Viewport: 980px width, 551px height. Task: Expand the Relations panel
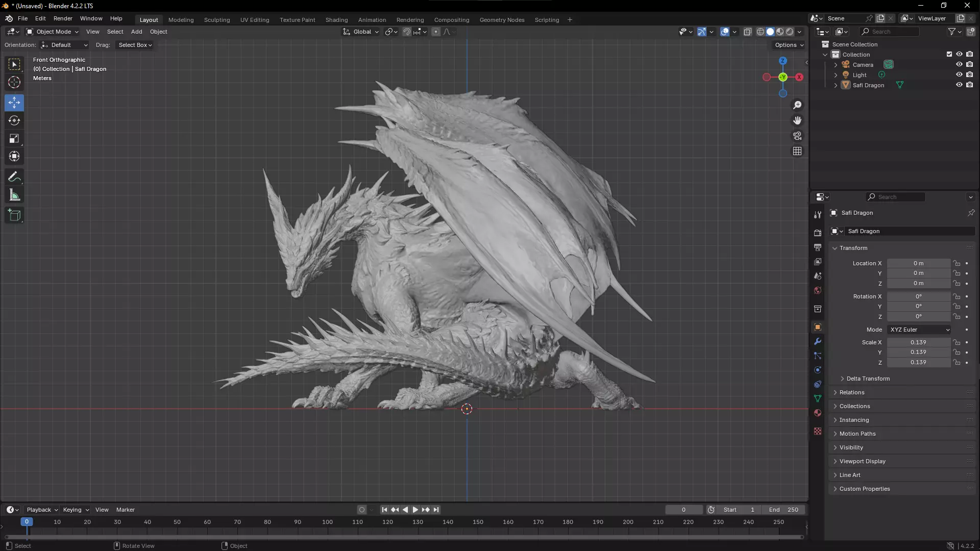[x=851, y=392]
